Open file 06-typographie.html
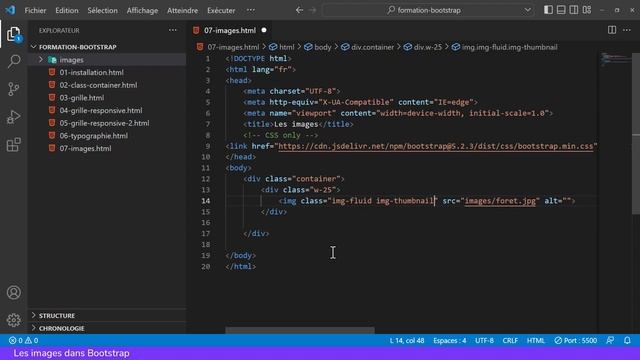The image size is (640, 360). coord(93,136)
